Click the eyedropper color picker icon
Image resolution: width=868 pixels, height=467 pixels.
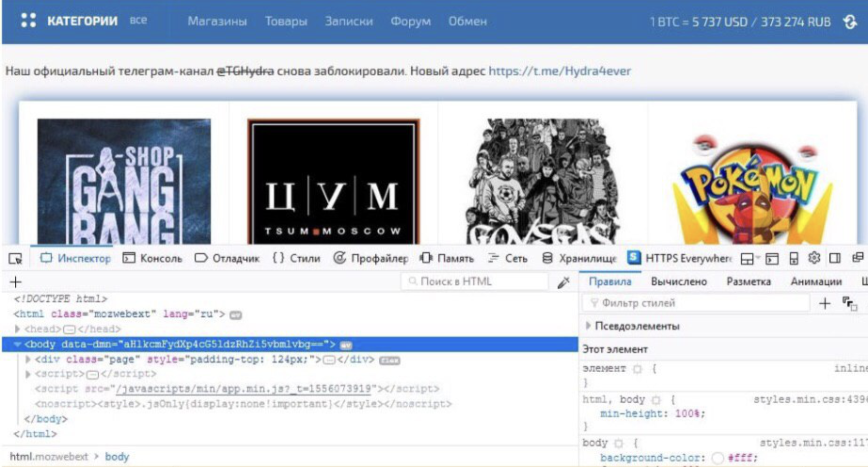[x=563, y=282]
